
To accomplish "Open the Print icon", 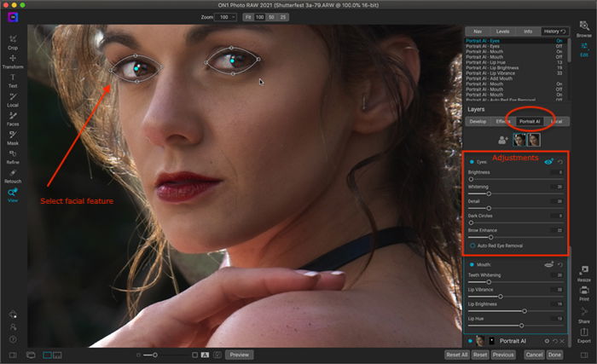I will click(x=583, y=293).
